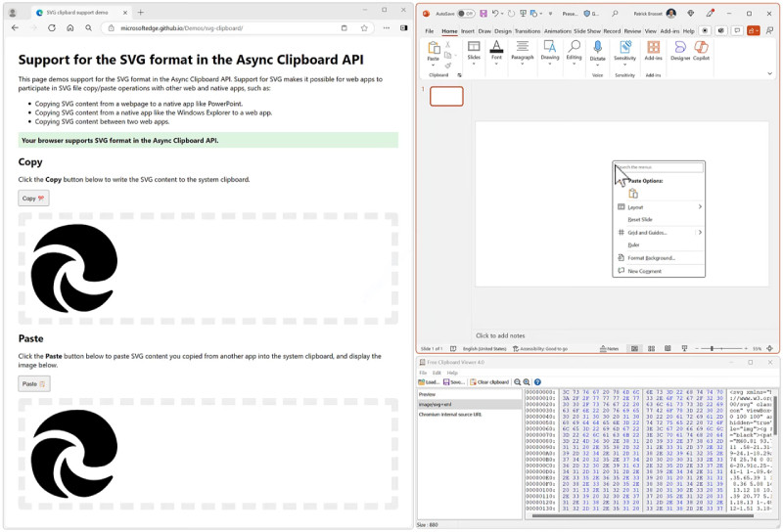Viewport: 783px width, 532px height.
Task: Open the Transitions ribbon tab
Action: (x=528, y=31)
